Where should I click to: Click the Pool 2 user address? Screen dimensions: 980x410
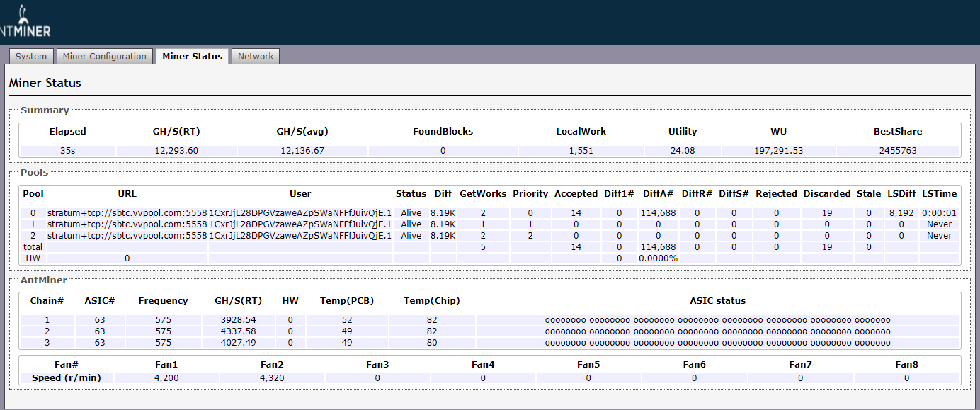point(300,236)
